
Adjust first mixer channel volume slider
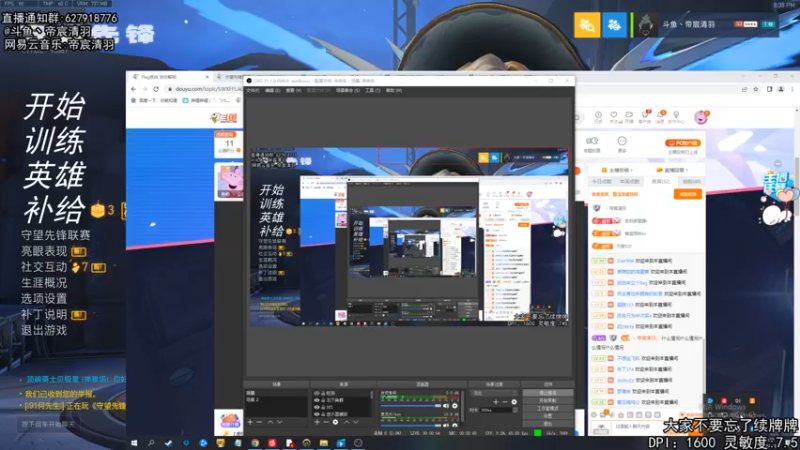point(411,406)
